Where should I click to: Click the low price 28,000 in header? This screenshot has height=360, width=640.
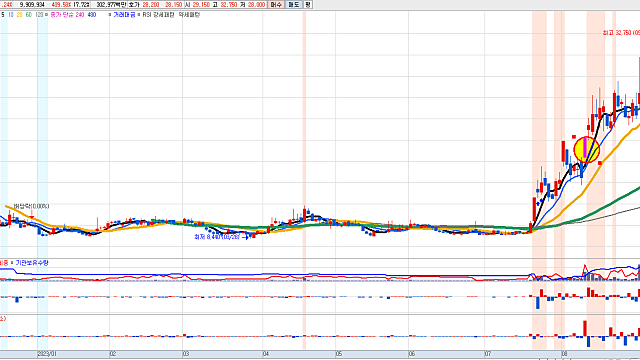[x=256, y=4]
